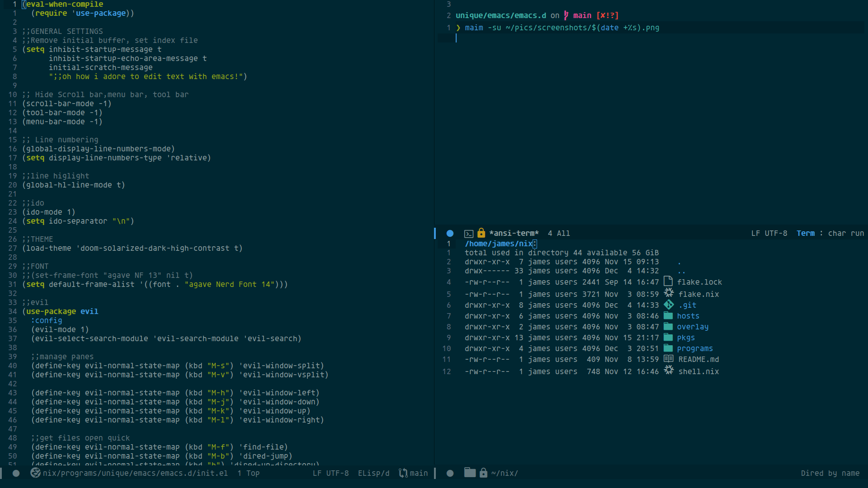Click the terminal icon in the ansi-term modeline
868x488 pixels.
469,233
